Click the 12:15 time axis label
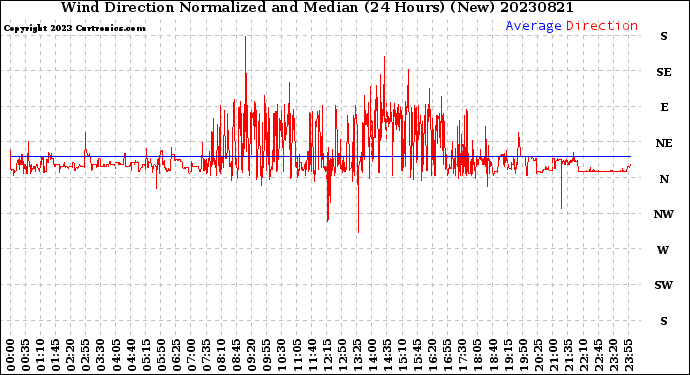 click(327, 355)
